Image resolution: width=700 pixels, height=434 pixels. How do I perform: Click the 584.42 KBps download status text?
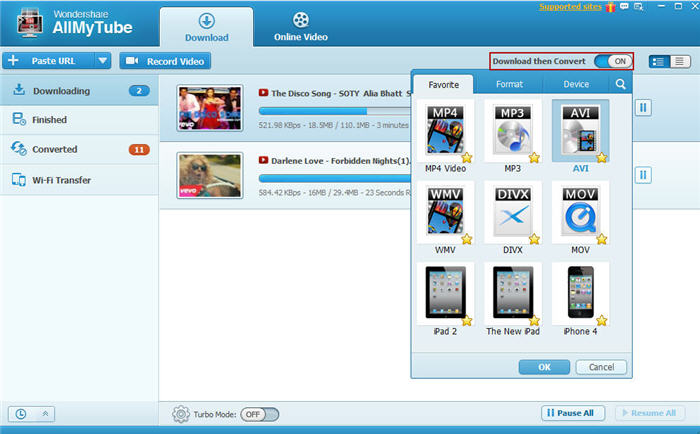tap(335, 192)
